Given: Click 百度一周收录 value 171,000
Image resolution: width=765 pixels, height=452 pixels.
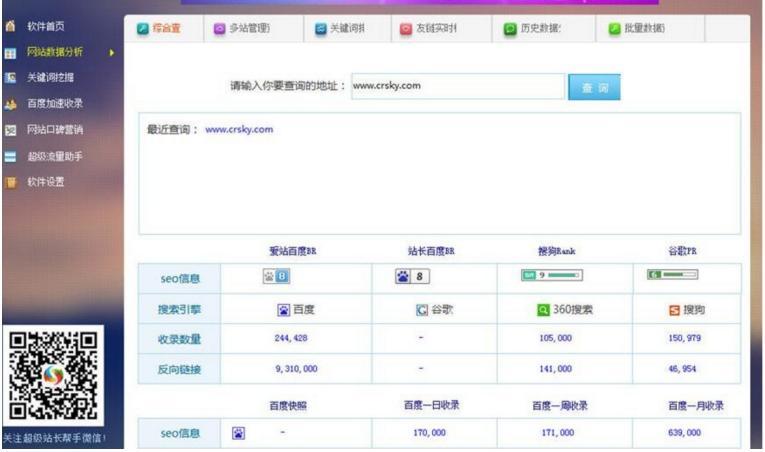Looking at the screenshot, I should click(558, 432).
